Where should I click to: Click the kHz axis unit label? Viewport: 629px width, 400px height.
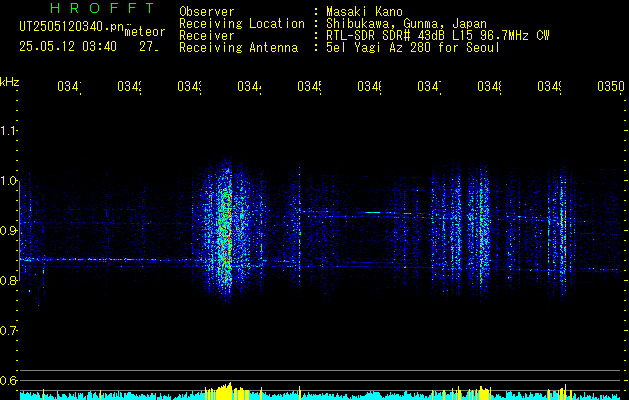[x=9, y=82]
